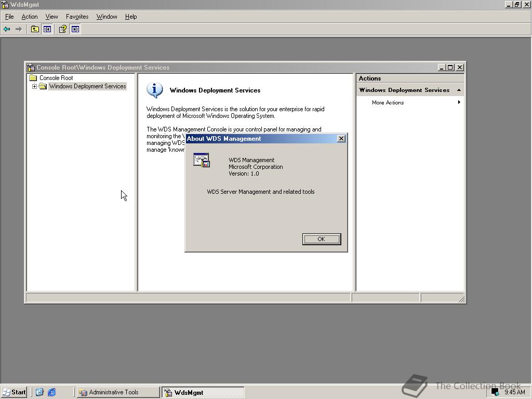Click 'Microsoft Corporation' text in dialog
The width and height of the screenshot is (532, 399).
click(x=256, y=167)
